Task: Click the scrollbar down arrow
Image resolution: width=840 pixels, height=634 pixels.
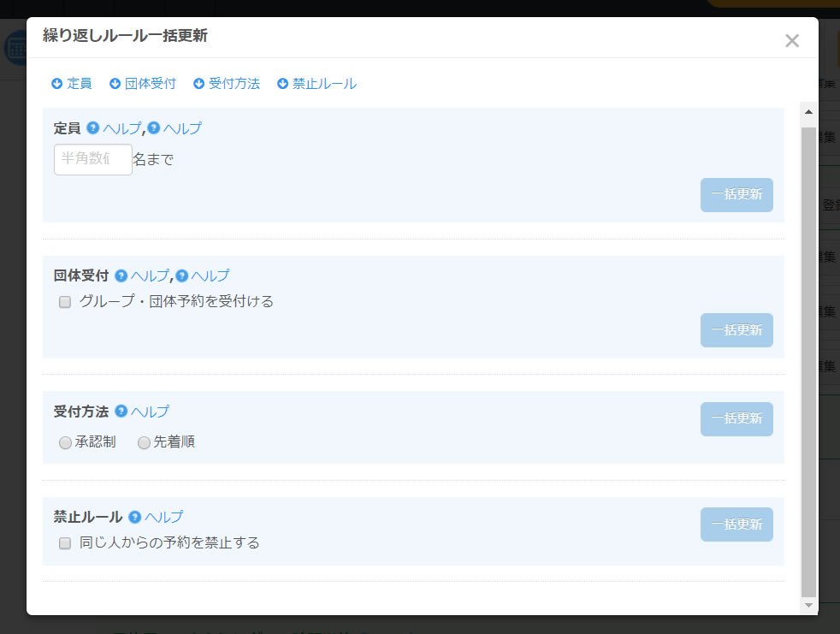Action: pyautogui.click(x=809, y=605)
